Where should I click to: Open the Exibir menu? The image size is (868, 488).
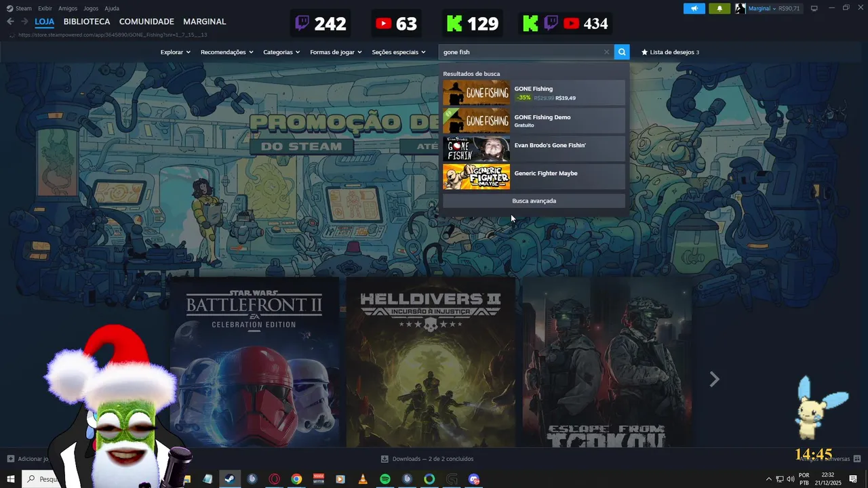tap(45, 8)
